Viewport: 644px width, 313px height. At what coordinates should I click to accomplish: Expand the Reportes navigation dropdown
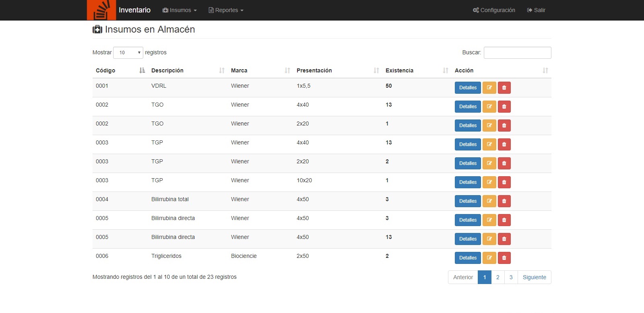(x=226, y=10)
